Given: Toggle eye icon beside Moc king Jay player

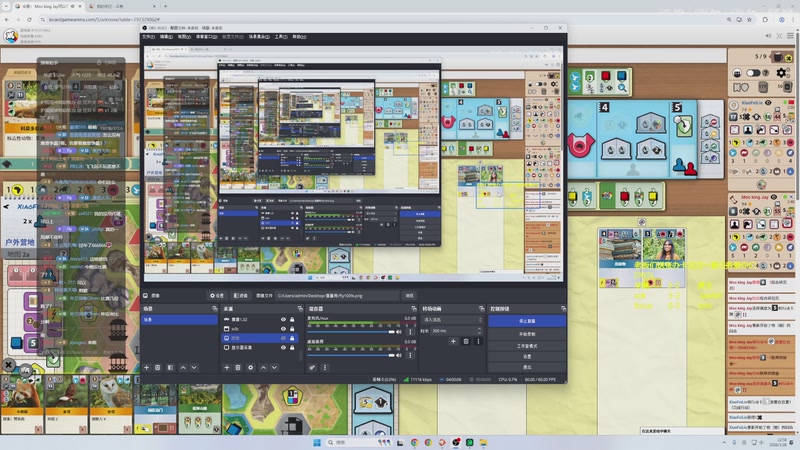Looking at the screenshot, I should pyautogui.click(x=774, y=197).
